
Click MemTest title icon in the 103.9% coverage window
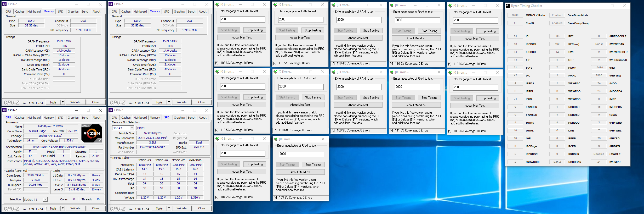[276, 139]
